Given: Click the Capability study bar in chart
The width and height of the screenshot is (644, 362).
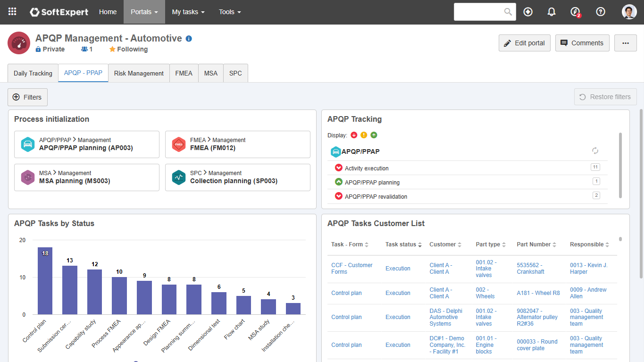Looking at the screenshot, I should click(x=94, y=292).
